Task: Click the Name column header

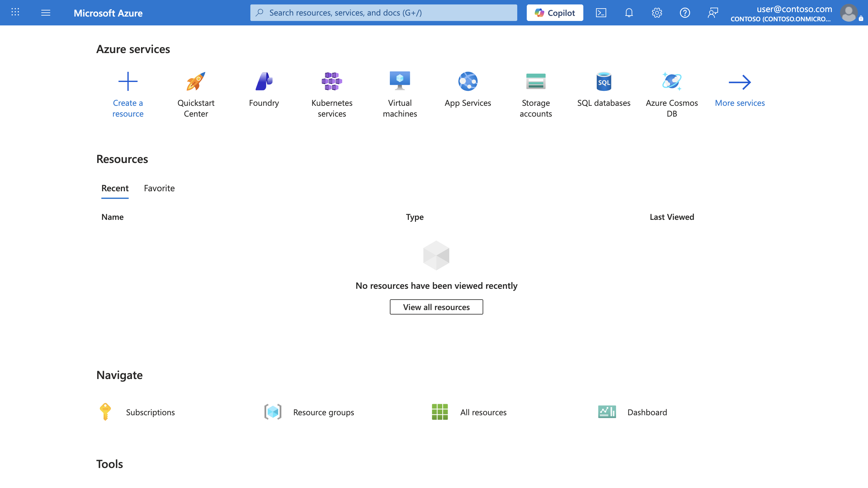Action: pyautogui.click(x=112, y=217)
